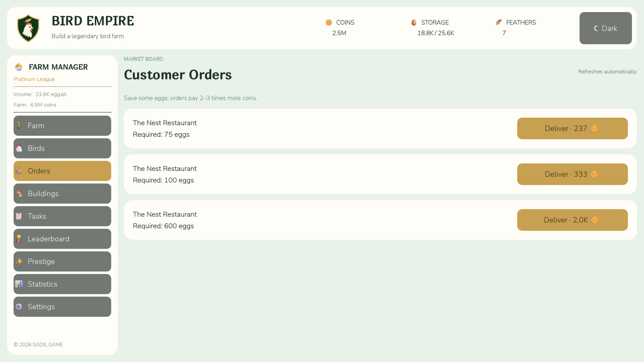Show the Leaderboard page
This screenshot has width=644, height=362.
(62, 239)
